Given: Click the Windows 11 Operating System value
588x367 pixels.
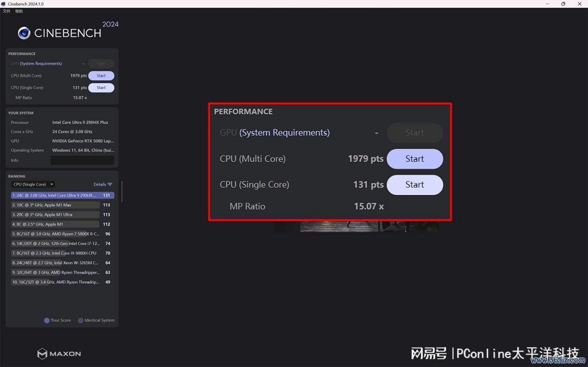Looking at the screenshot, I should click(x=83, y=150).
